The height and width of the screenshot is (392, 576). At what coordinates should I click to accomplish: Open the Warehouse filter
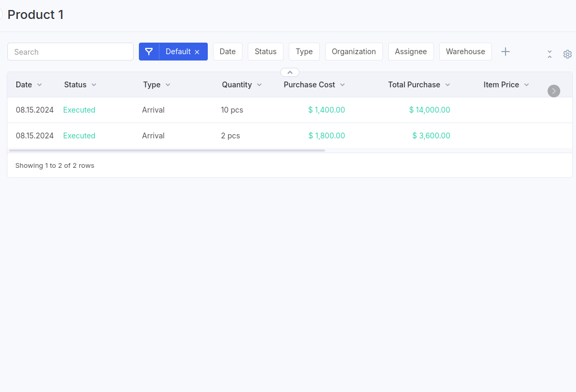466,52
